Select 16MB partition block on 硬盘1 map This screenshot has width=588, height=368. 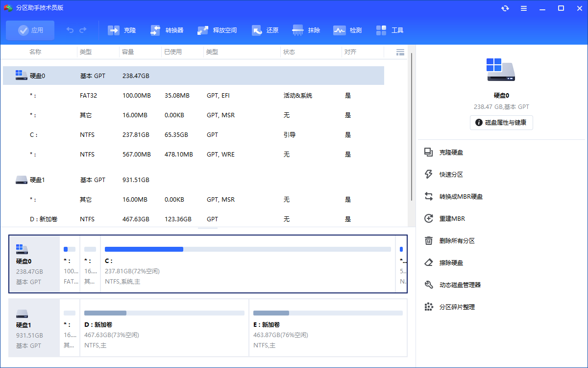click(70, 328)
